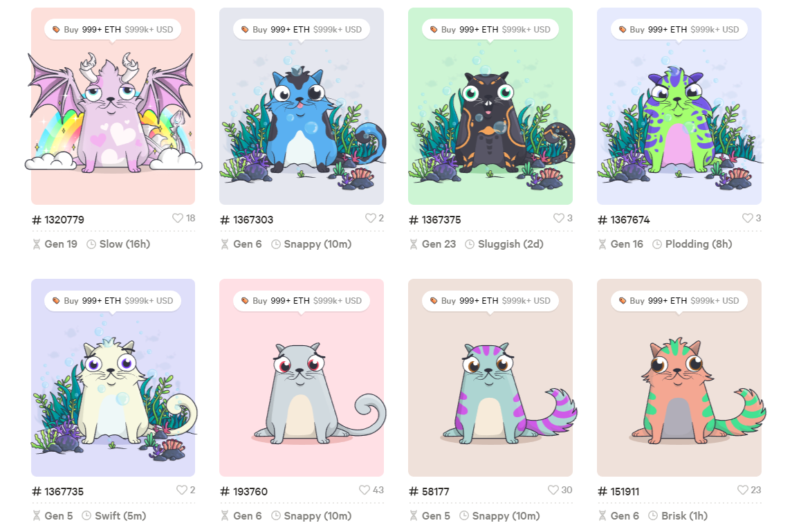Buy the blue kitty #1367303

tap(301, 30)
